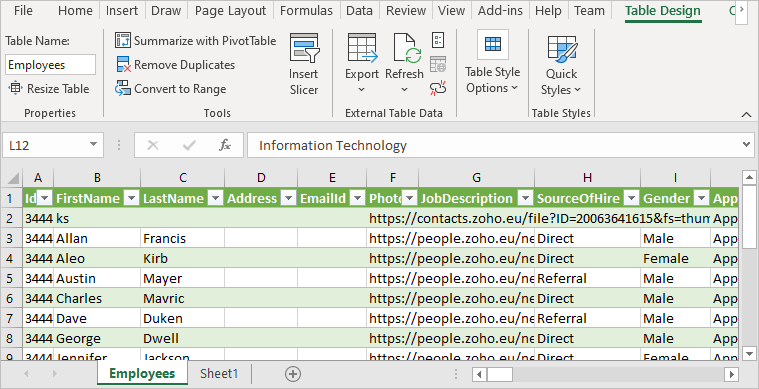The image size is (759, 389).
Task: Open the Gender filter dropdown
Action: tap(701, 198)
